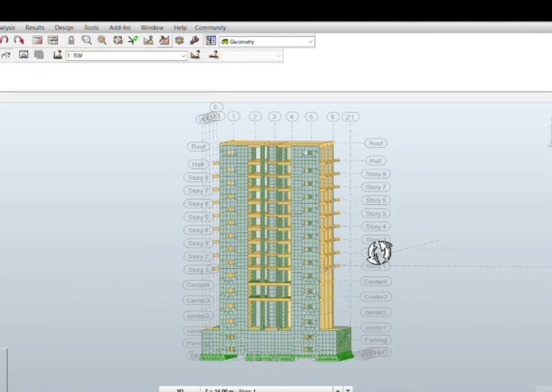Open the calculation gear icon
This screenshot has width=552, height=392.
(179, 40)
